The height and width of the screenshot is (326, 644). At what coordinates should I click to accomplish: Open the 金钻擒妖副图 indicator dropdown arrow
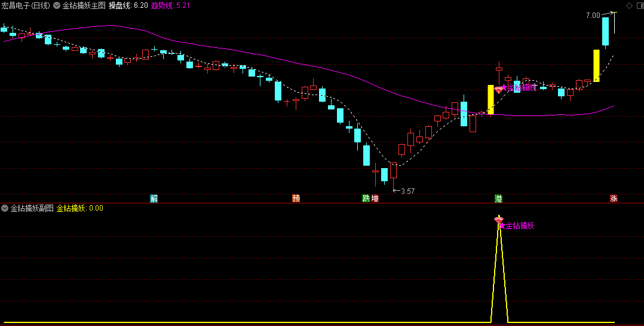click(5, 208)
